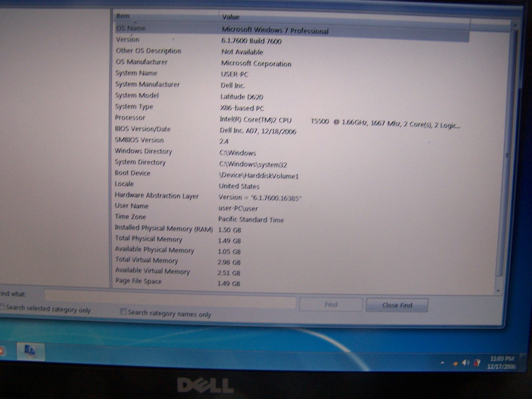The height and width of the screenshot is (399, 532).
Task: Select the 'BIOS Version/Date' row
Action: pyautogui.click(x=142, y=129)
